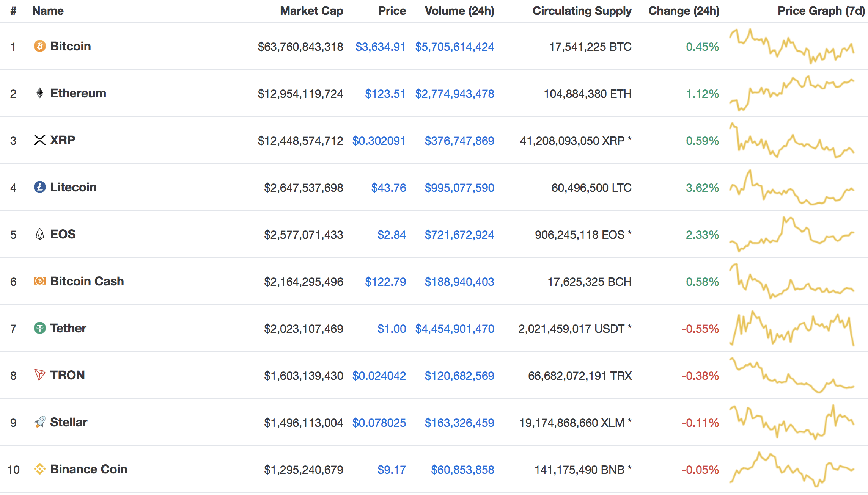The width and height of the screenshot is (868, 495).
Task: Sort table by the Name column header
Action: point(48,11)
